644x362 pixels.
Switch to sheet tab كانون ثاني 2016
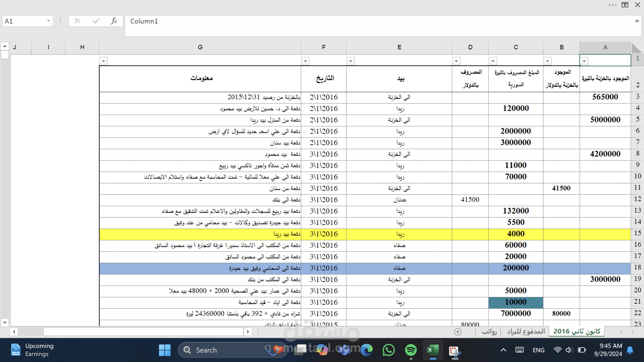point(577,331)
